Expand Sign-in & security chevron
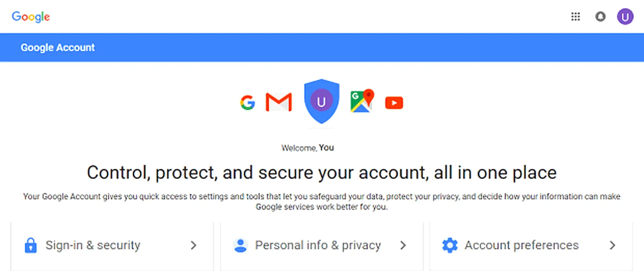 point(194,245)
